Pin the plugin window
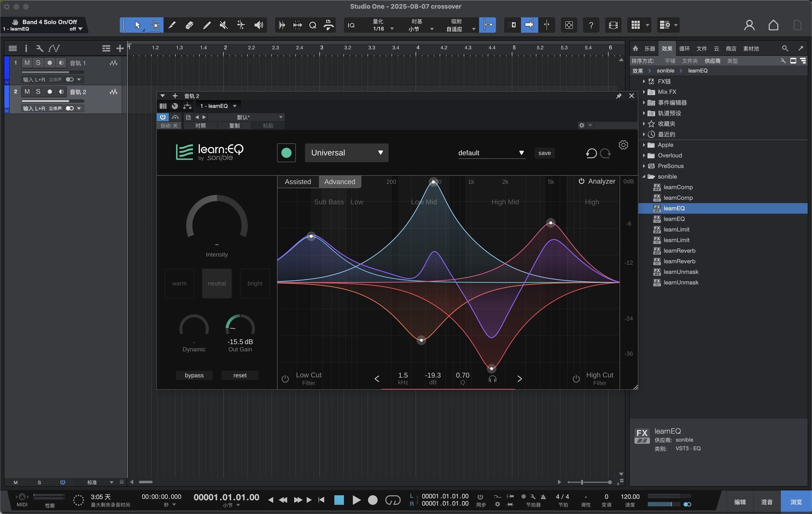812x514 pixels. click(619, 96)
